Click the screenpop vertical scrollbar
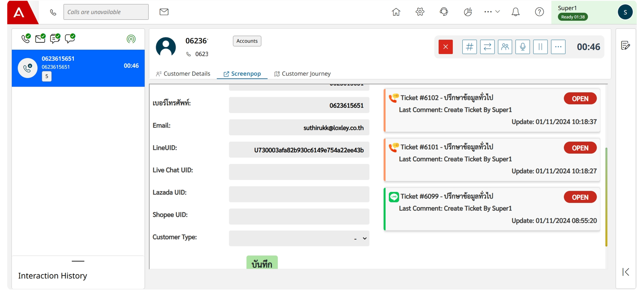The image size is (644, 290). [x=606, y=197]
